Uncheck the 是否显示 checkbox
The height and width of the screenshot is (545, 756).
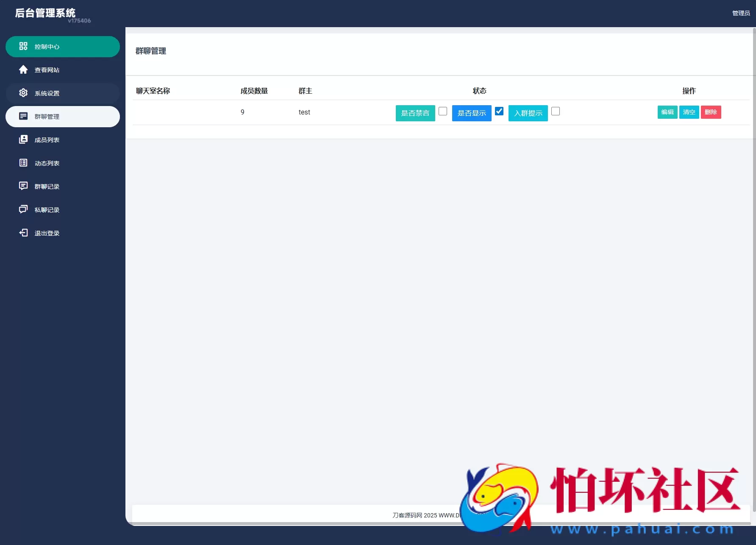tap(499, 111)
